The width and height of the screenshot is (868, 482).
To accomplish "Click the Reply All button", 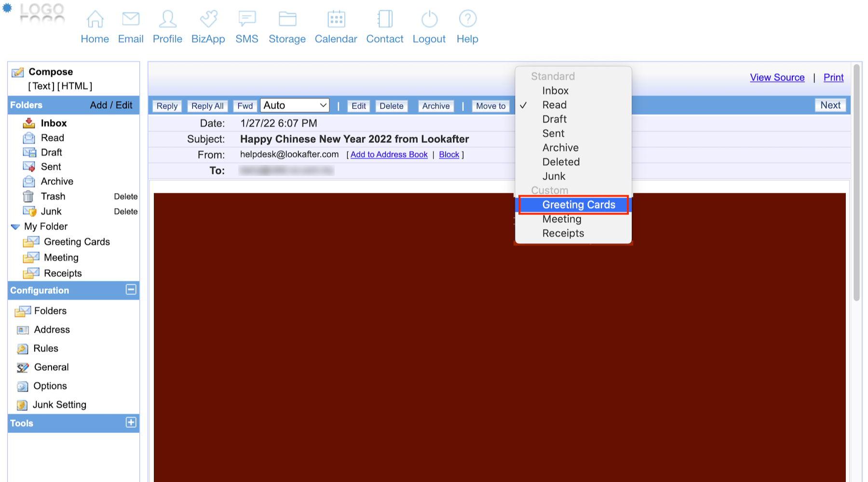I will (x=207, y=106).
